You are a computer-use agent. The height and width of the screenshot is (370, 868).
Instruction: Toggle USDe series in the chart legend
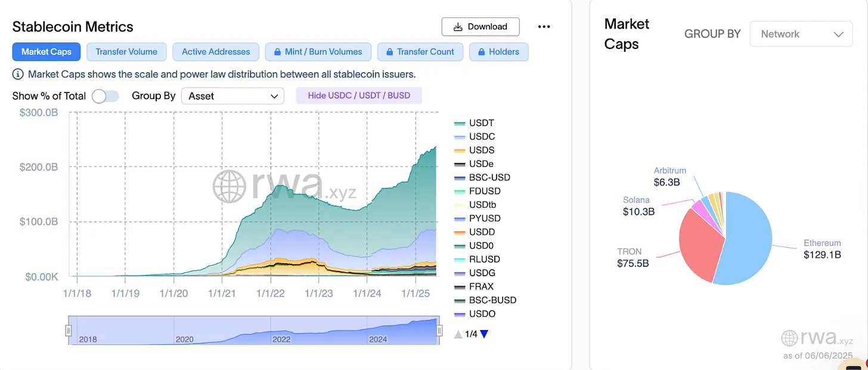pos(473,164)
